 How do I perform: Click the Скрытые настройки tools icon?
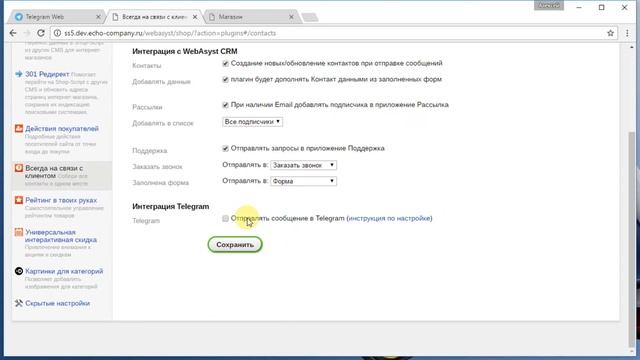(19, 303)
